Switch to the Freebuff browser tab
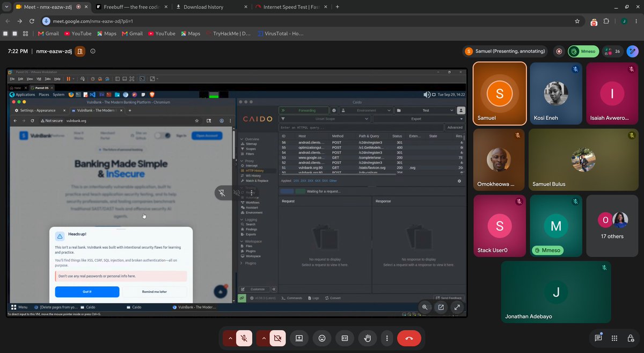This screenshot has width=644, height=353. coord(132,7)
